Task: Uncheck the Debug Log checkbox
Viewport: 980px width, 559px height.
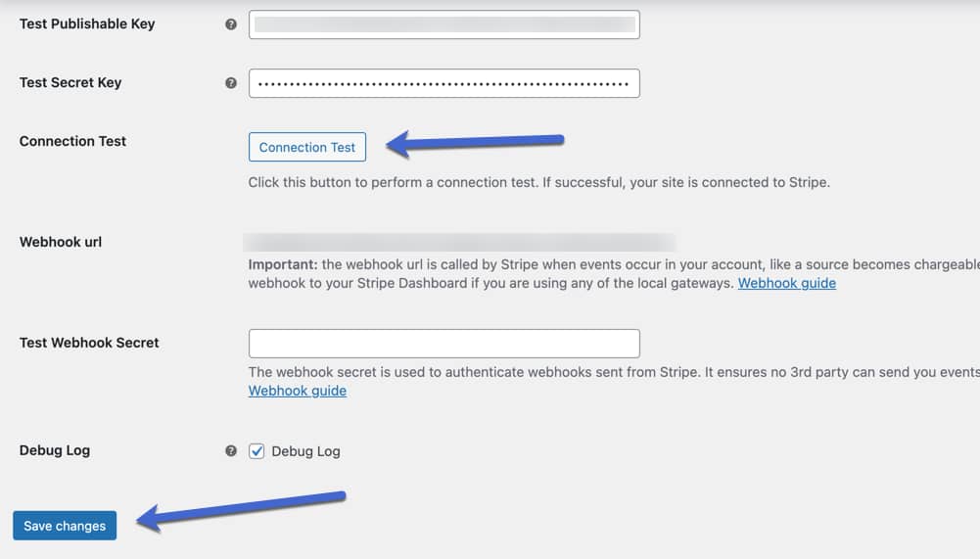Action: pos(257,451)
